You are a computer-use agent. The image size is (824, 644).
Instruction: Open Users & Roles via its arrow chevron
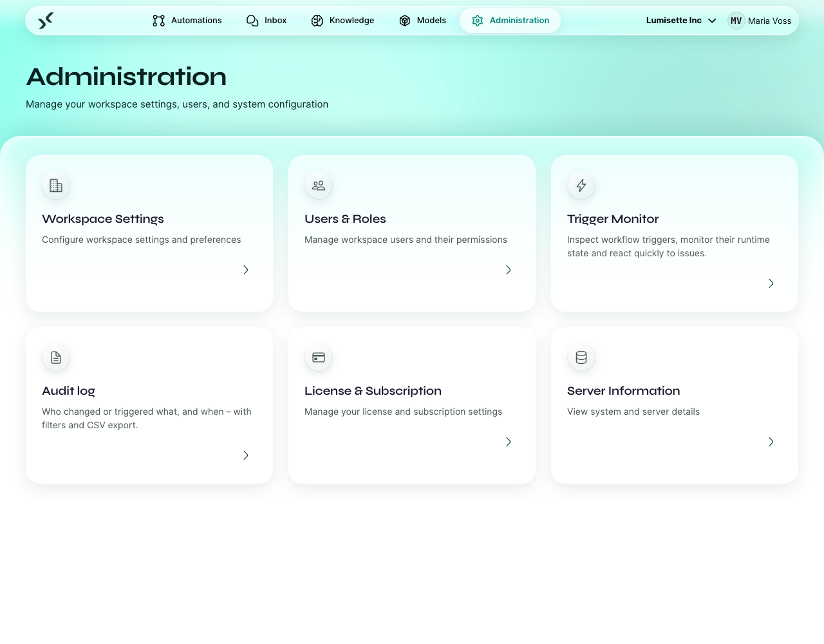coord(509,270)
